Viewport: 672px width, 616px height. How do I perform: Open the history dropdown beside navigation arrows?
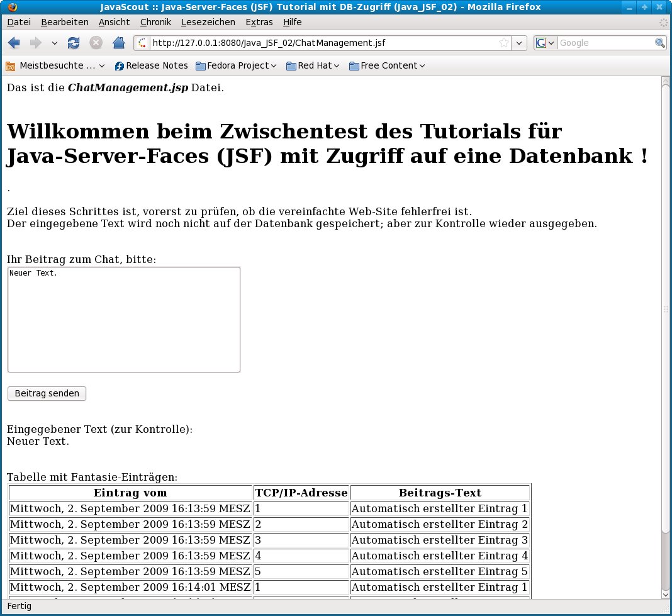(x=54, y=43)
